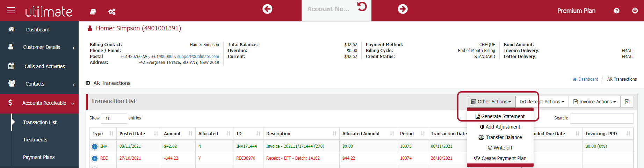Sort by the Allocated Amount column
644x168 pixels.
tap(368, 133)
